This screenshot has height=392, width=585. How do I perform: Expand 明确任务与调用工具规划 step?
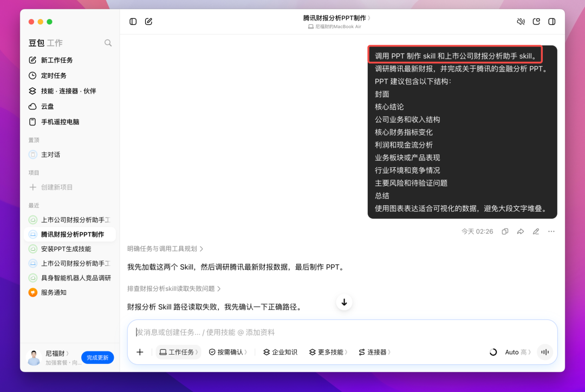click(x=165, y=249)
